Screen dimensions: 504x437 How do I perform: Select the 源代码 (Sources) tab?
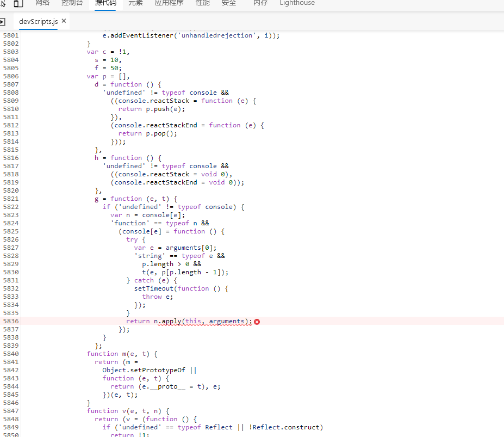105,3
